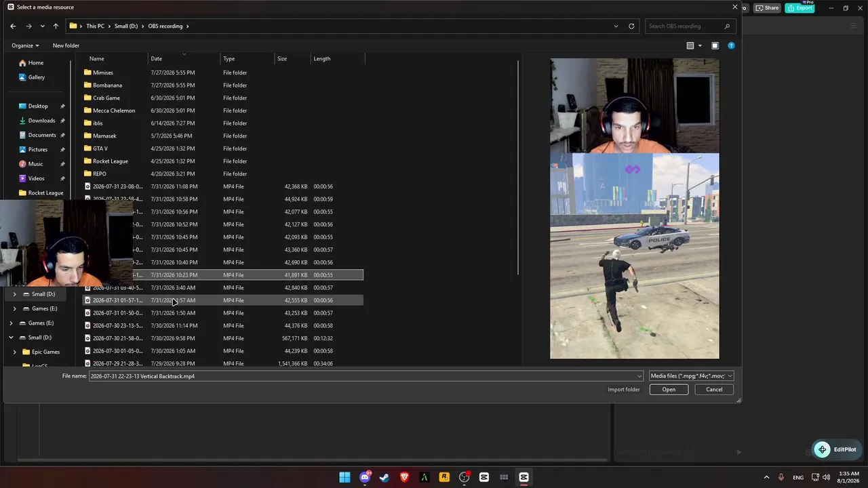Go back with the left arrow button
Screen dimensions: 868x488
pos(13,26)
